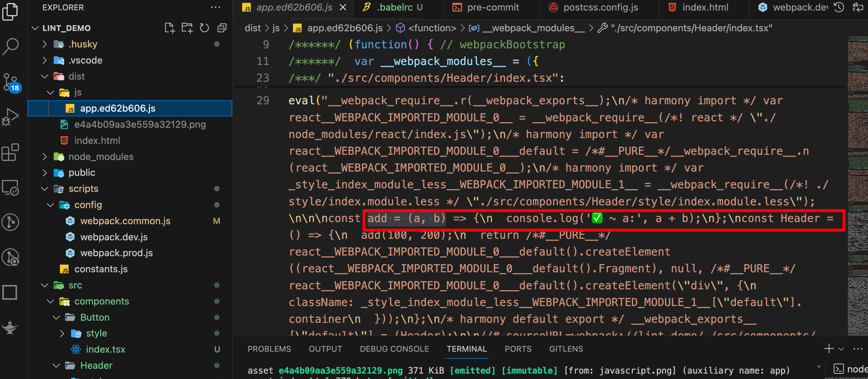
Task: Open Explorer more actions menu
Action: (x=216, y=7)
